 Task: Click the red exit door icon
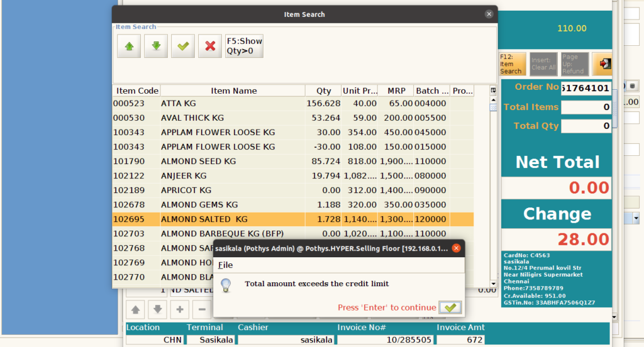tap(604, 64)
